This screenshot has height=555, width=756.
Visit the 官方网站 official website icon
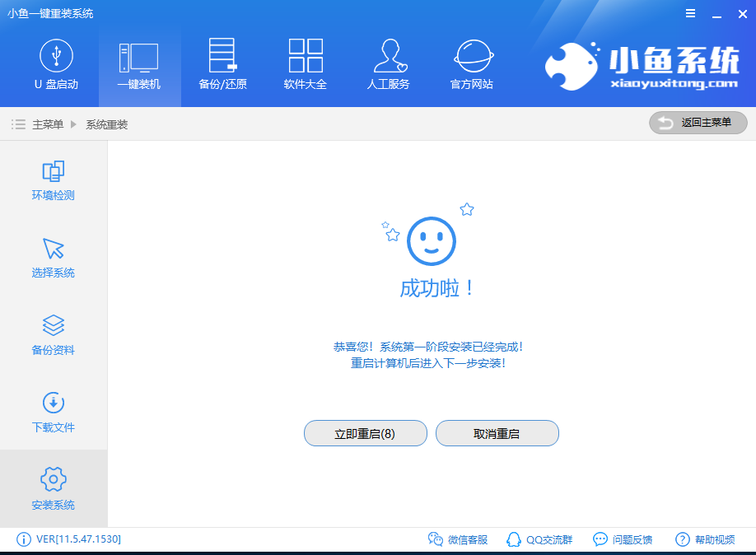click(x=471, y=64)
